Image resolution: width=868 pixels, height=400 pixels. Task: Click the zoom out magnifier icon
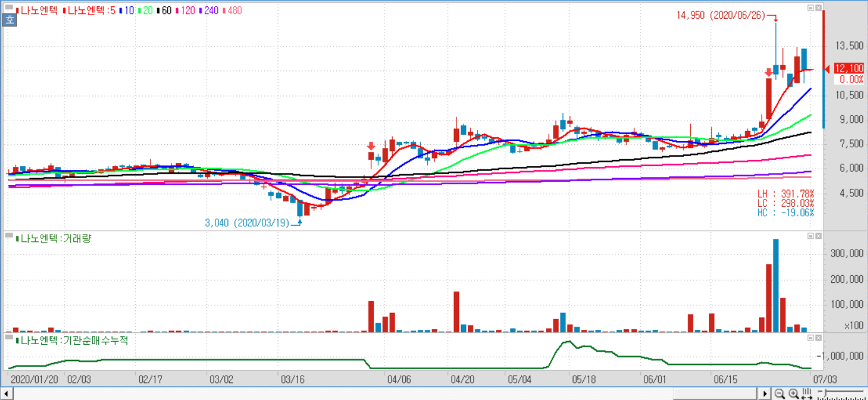(780, 394)
